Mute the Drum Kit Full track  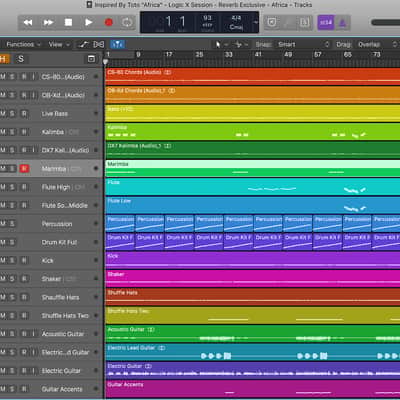tap(3, 242)
